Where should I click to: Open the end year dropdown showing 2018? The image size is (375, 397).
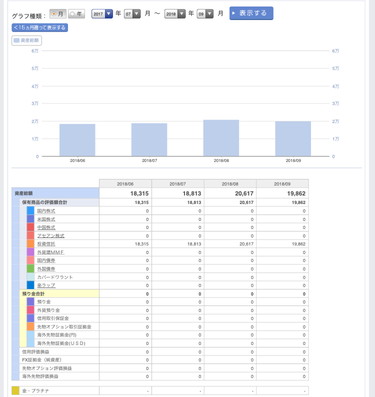[175, 14]
